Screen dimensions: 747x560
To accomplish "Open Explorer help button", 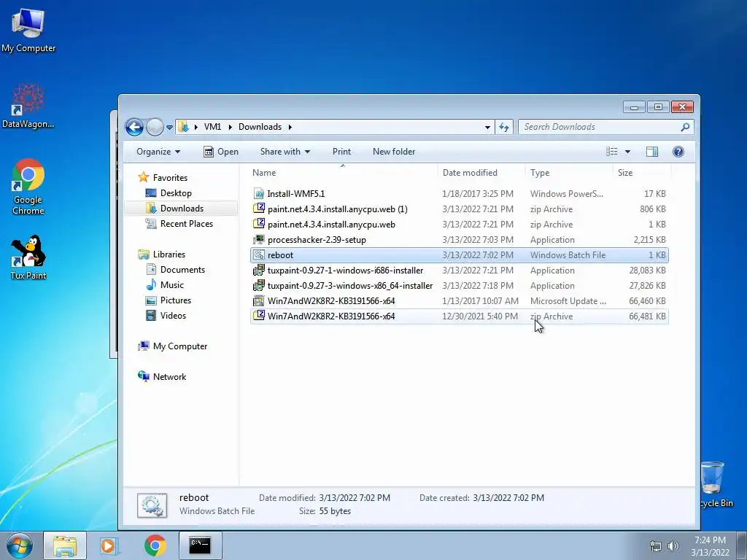I will [x=678, y=152].
